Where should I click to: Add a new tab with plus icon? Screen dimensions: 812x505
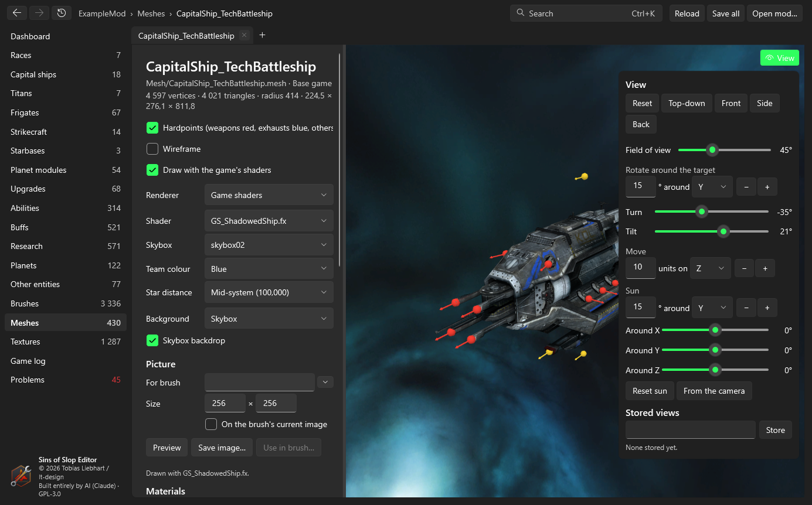(x=262, y=35)
